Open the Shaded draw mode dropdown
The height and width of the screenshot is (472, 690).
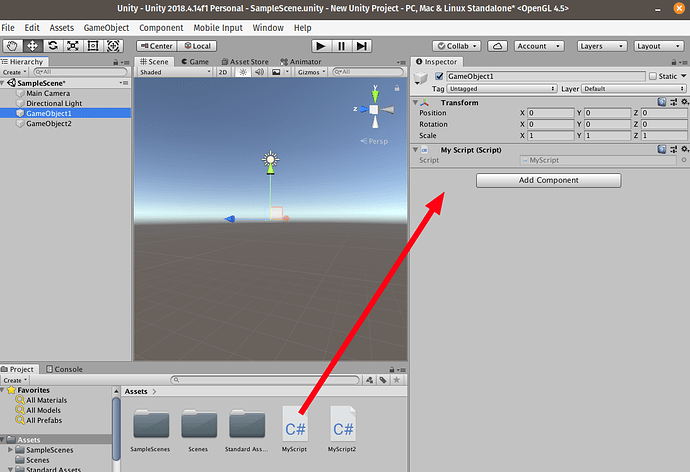(x=175, y=72)
